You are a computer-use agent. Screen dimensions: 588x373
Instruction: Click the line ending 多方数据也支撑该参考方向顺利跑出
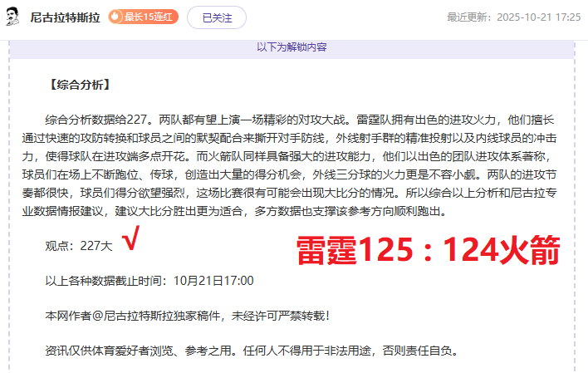[x=235, y=211]
